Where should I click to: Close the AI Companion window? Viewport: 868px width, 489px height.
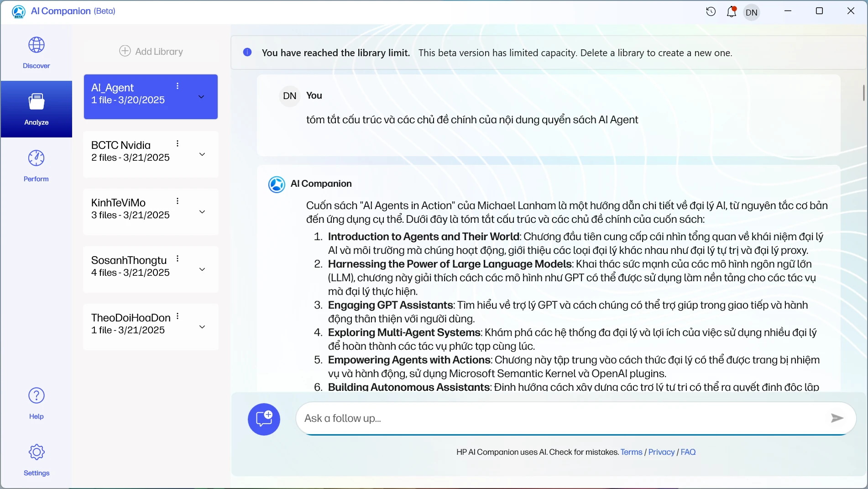coord(851,11)
